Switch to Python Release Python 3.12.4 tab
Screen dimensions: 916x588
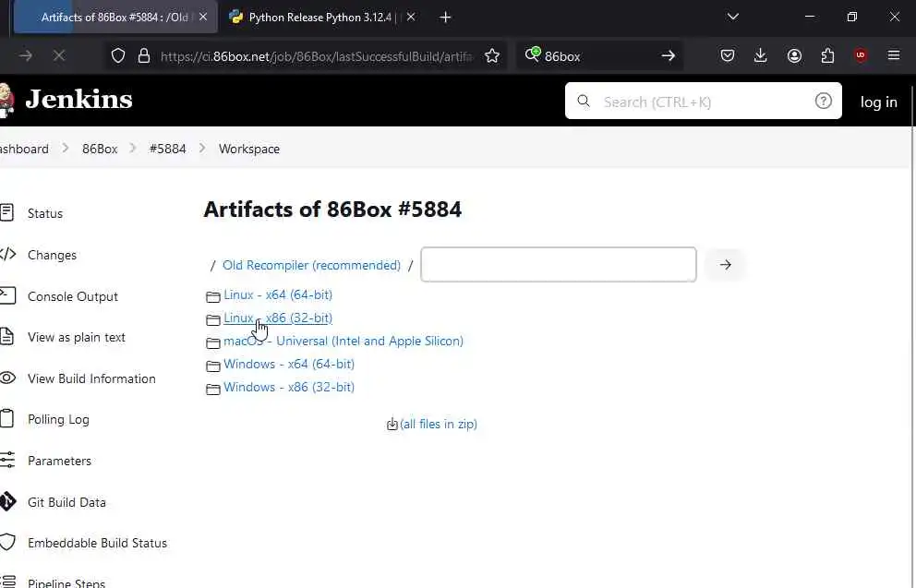coord(319,17)
